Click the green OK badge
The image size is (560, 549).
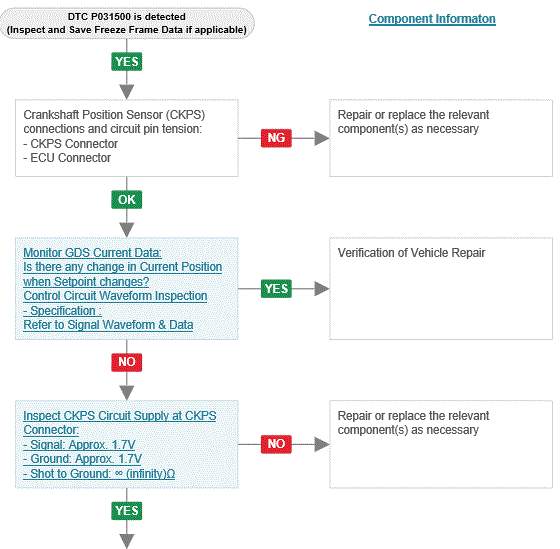tap(126, 200)
